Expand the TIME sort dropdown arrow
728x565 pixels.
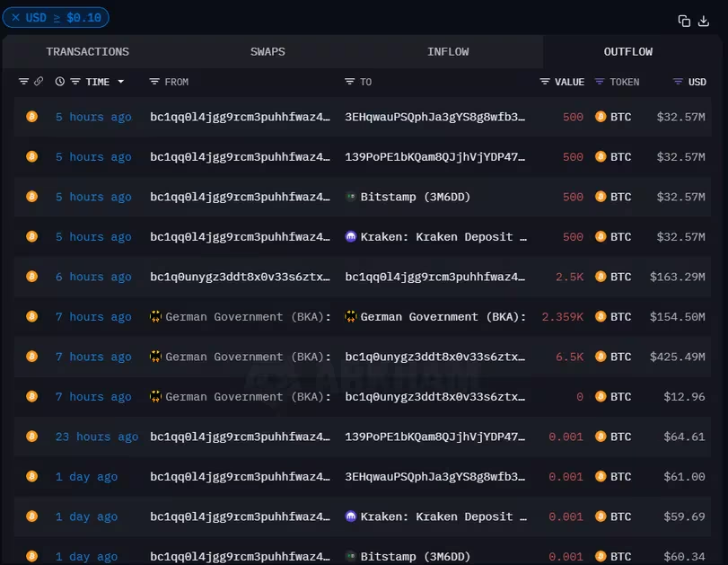(121, 82)
